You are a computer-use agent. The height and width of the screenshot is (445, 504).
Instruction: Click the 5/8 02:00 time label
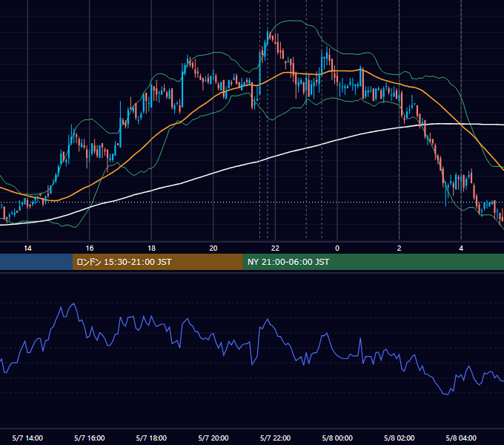pos(399,438)
